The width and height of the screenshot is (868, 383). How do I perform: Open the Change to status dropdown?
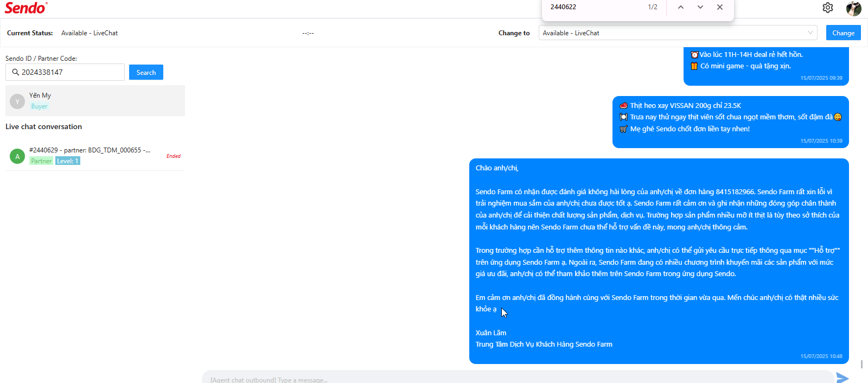[x=678, y=33]
